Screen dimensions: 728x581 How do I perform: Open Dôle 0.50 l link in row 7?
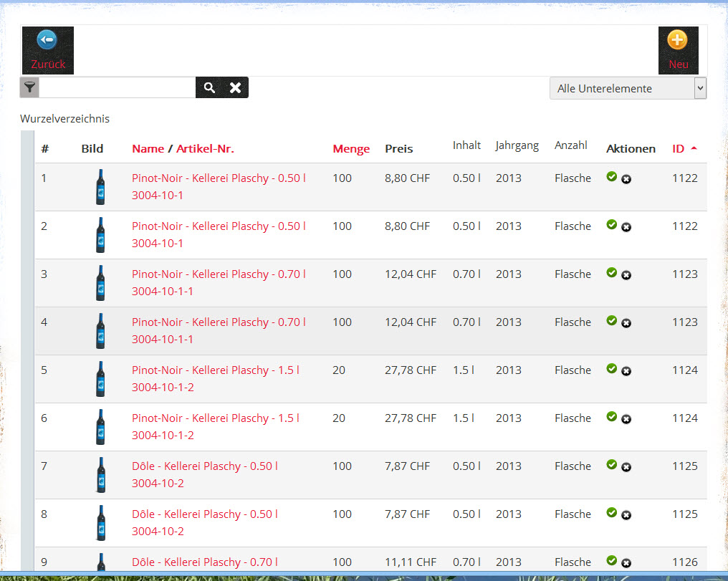point(205,466)
